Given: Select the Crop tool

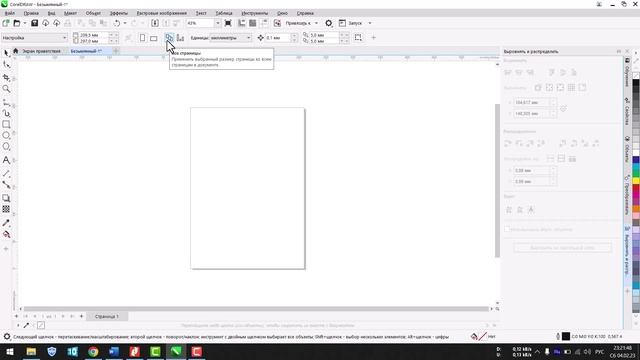Looking at the screenshot, I should pos(6,77).
